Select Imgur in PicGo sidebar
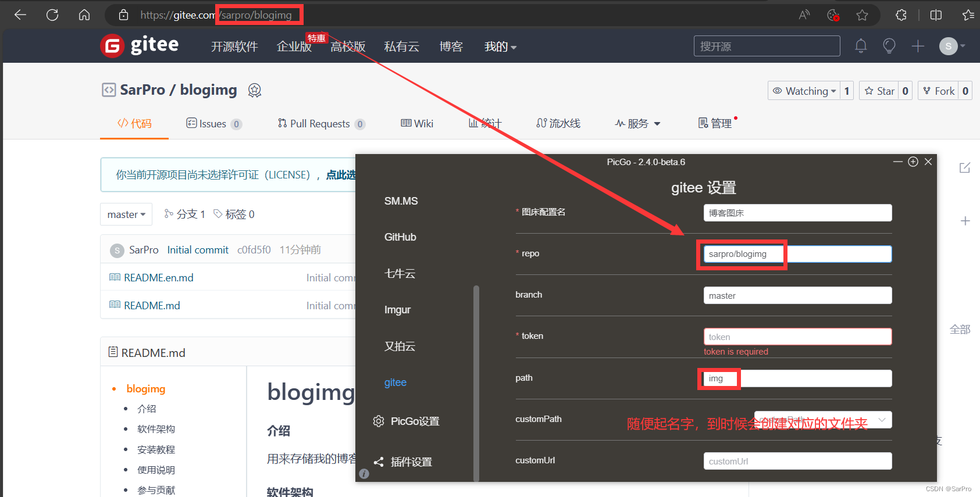This screenshot has height=497, width=980. click(397, 310)
